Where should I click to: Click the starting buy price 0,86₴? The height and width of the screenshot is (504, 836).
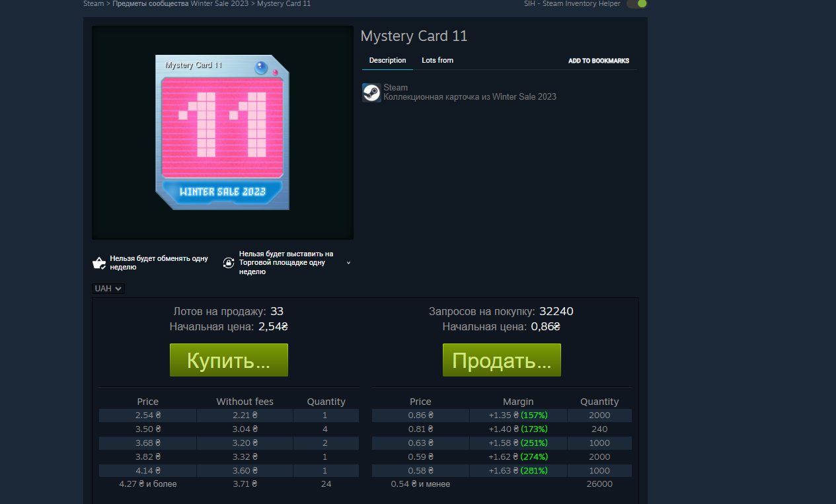[x=546, y=327]
